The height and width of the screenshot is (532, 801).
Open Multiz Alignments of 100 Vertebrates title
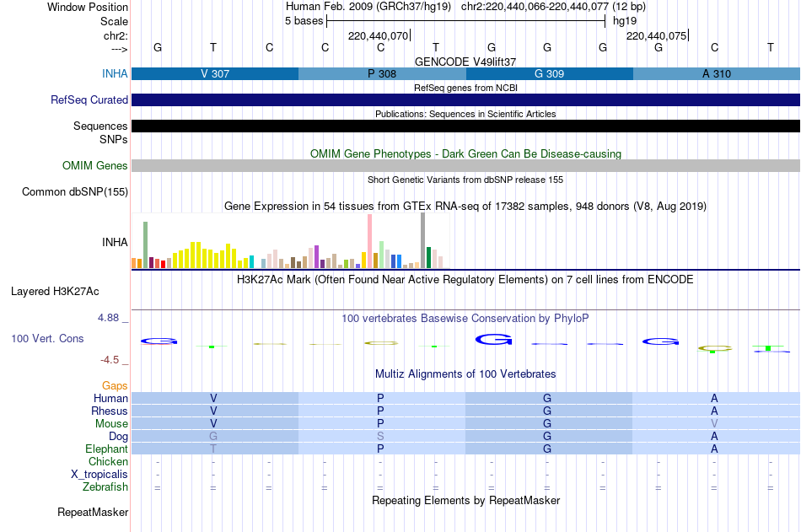pyautogui.click(x=465, y=374)
